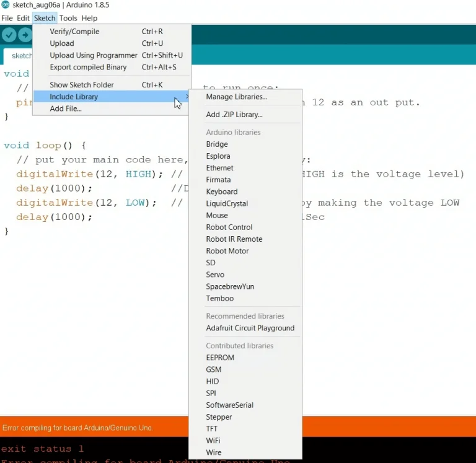
Task: Include the Stepper library
Action: (x=245, y=417)
